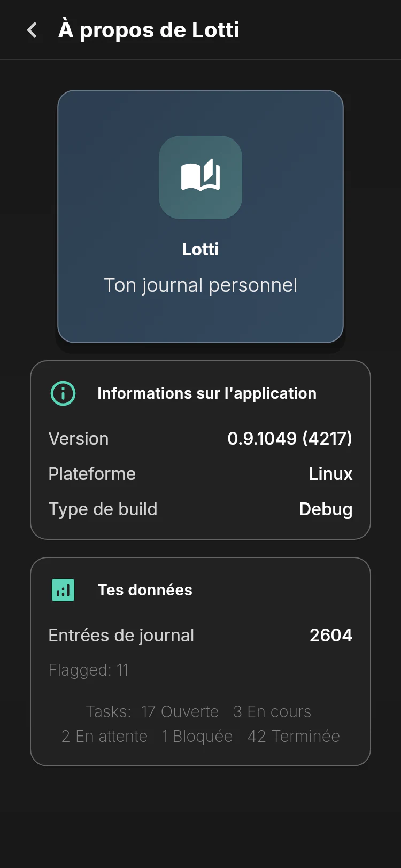Click the Entrées de journal label
401x868 pixels.
121,635
